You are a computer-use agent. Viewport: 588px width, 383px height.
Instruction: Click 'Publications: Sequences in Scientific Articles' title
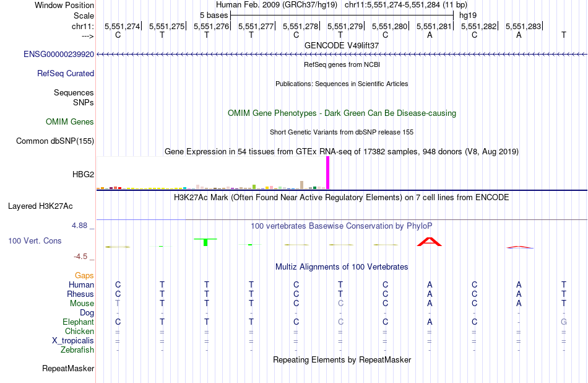pyautogui.click(x=342, y=84)
